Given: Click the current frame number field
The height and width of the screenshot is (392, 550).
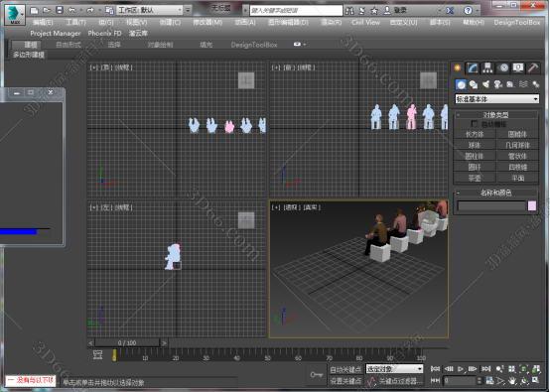Looking at the screenshot, I should pyautogui.click(x=460, y=381).
